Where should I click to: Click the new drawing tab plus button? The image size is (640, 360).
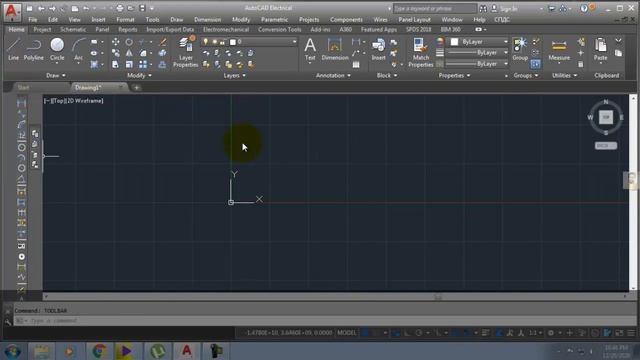[x=136, y=87]
